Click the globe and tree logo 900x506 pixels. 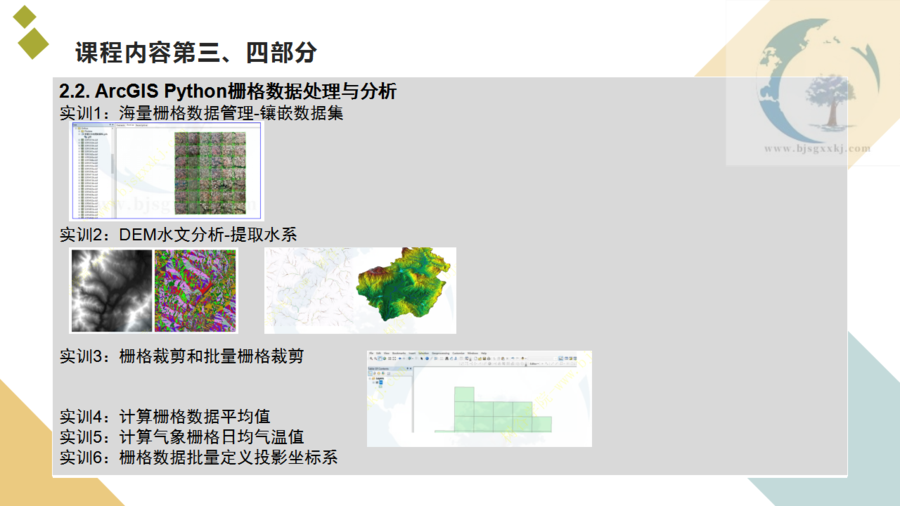[818, 80]
